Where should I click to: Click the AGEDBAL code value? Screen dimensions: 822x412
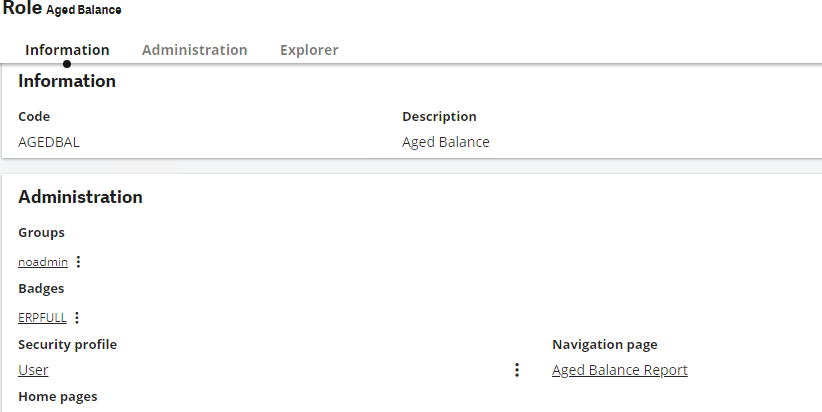click(x=49, y=142)
